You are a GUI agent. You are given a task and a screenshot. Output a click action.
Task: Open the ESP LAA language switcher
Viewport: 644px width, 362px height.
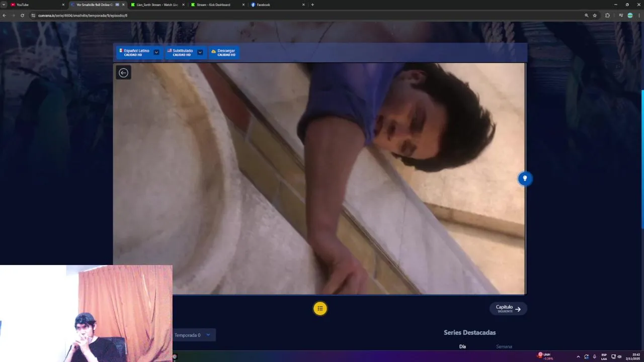tap(604, 356)
